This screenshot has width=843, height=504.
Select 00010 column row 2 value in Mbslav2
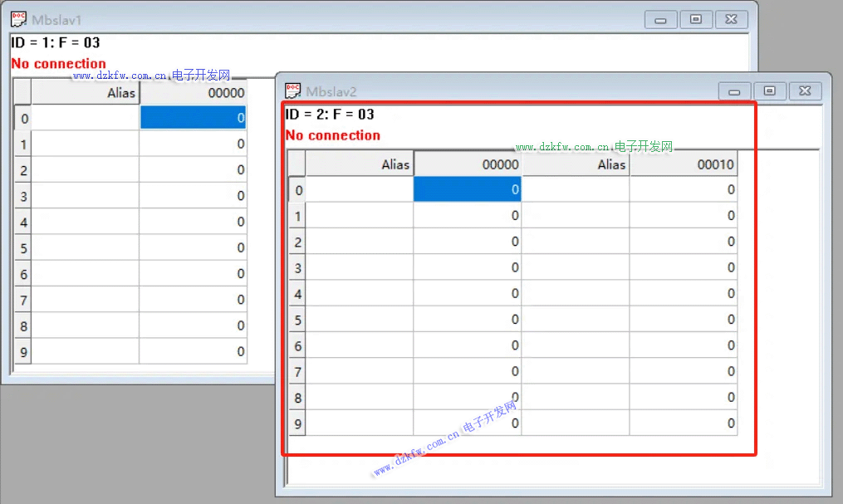click(x=684, y=242)
